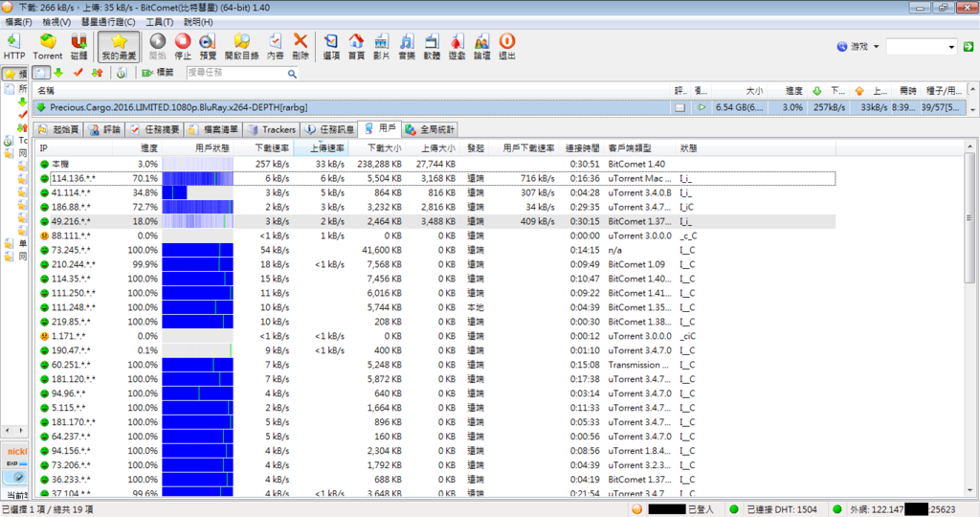Image resolution: width=980 pixels, height=517 pixels.
Task: Show all tasks filter button
Action: tap(40, 73)
